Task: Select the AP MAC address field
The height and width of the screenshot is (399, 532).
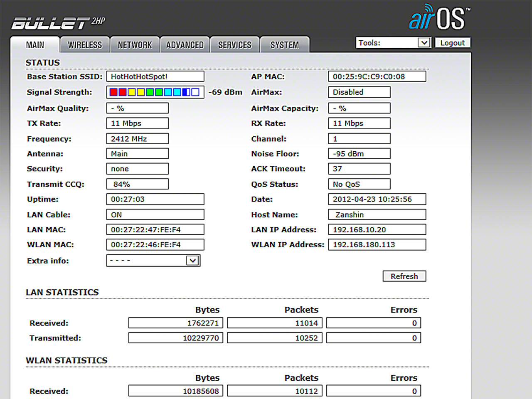Action: coord(377,76)
